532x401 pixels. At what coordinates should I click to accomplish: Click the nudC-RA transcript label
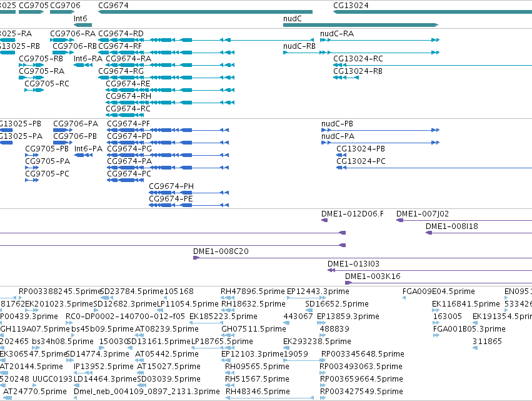pyautogui.click(x=337, y=34)
